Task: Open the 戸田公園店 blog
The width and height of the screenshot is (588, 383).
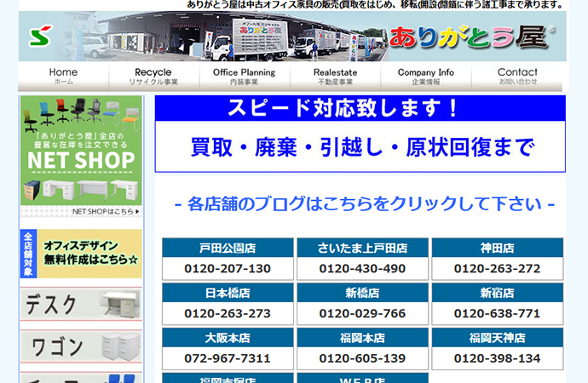Action: tap(228, 248)
